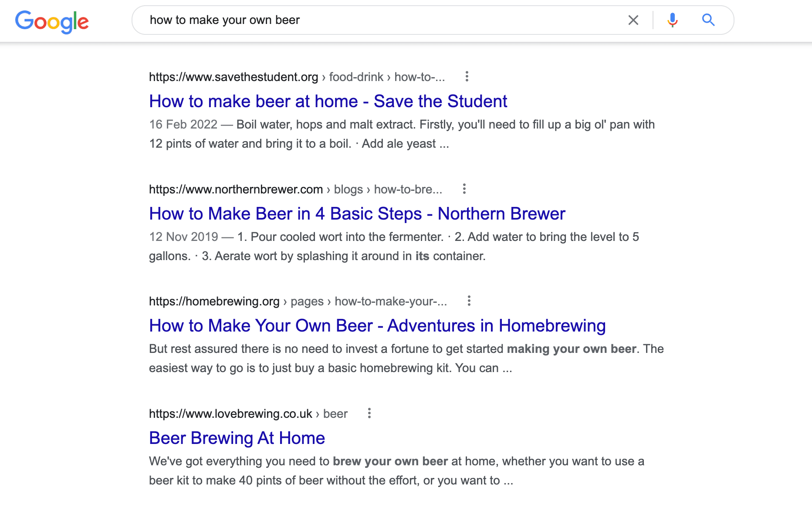Click the homebrewing.org URL breadcrumb

pos(298,301)
